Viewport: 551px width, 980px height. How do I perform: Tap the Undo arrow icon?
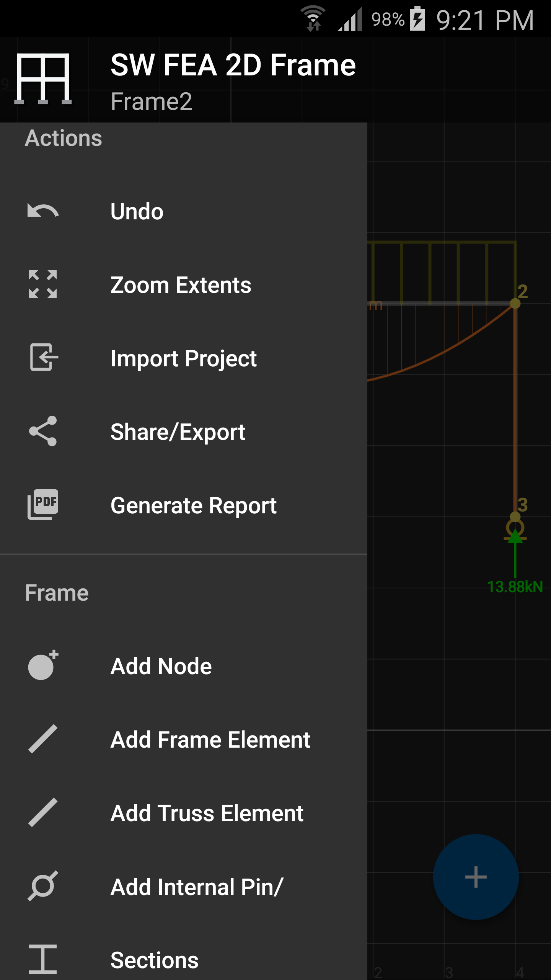point(43,211)
